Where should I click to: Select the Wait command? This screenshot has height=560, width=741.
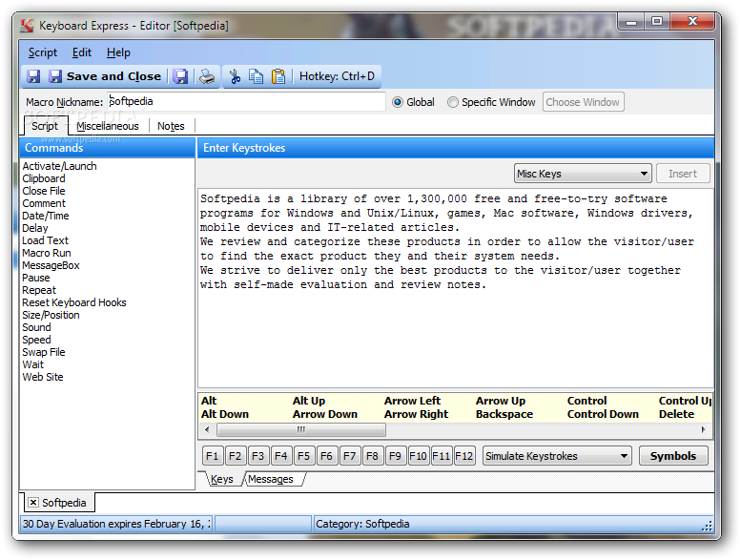point(33,364)
